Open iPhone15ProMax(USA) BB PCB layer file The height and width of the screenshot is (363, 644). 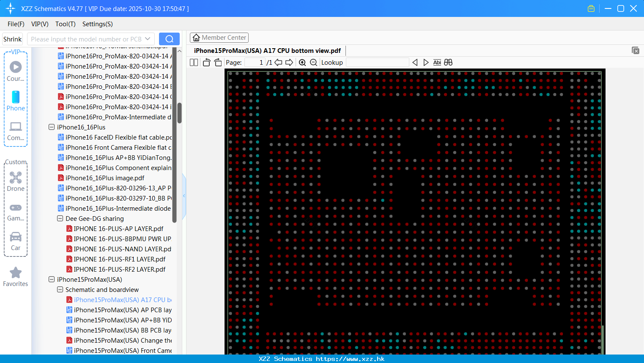pos(119,330)
